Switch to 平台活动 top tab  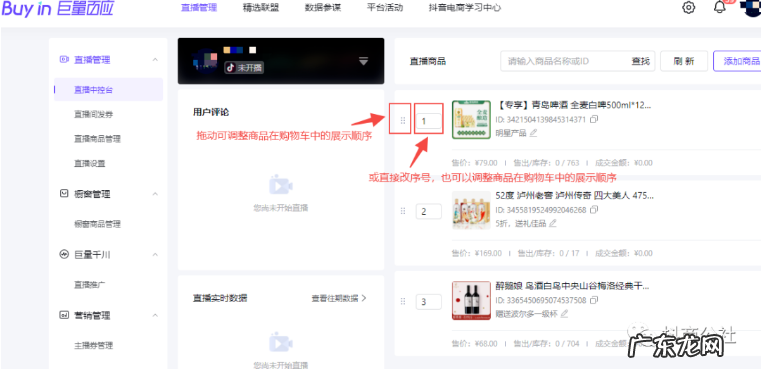(x=385, y=8)
